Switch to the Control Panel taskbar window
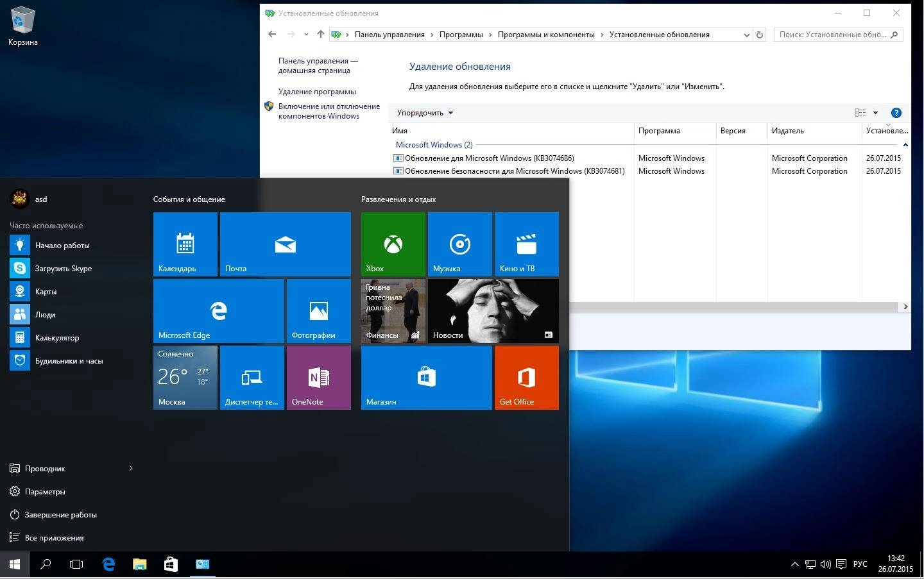924x579 pixels. [202, 564]
